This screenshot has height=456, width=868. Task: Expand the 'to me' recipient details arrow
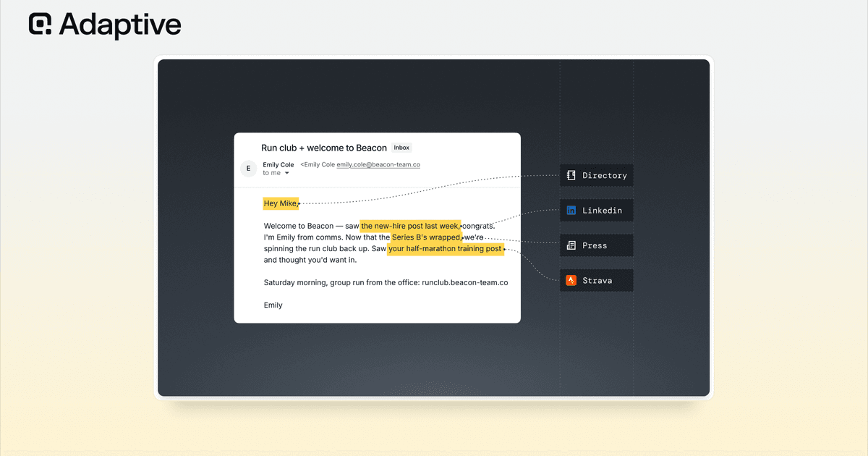[286, 174]
